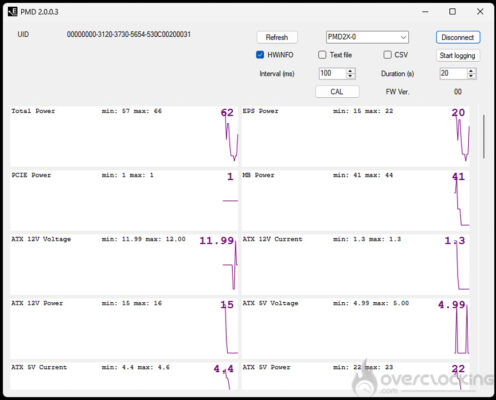
Task: Click the UID value text
Action: [x=129, y=34]
